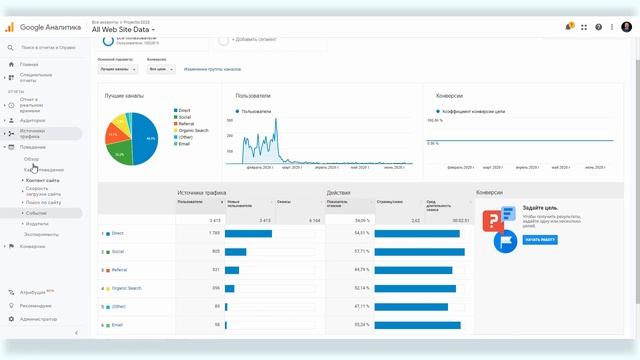Open the All Web Site Data view dropdown
Viewport: 640px width, 360px height.
coord(123,29)
